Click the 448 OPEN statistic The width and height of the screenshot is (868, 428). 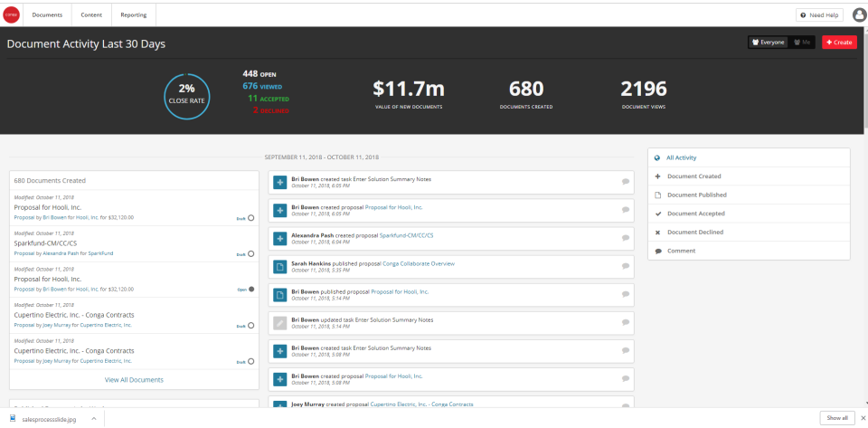[259, 73]
